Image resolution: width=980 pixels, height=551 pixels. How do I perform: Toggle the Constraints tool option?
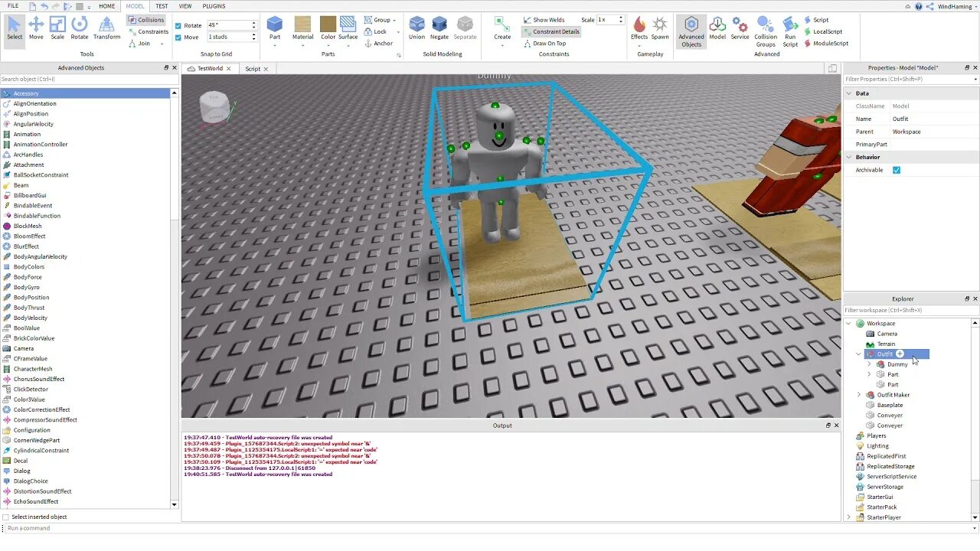click(x=148, y=31)
